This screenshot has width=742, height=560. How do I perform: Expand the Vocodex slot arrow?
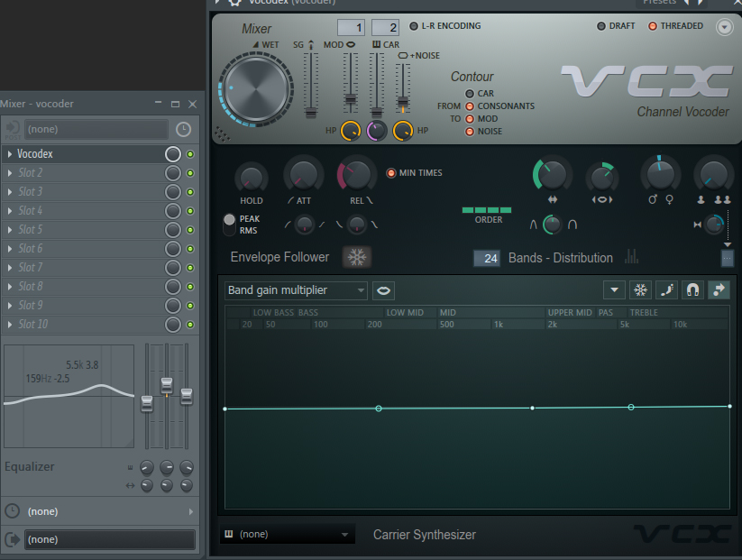point(9,154)
